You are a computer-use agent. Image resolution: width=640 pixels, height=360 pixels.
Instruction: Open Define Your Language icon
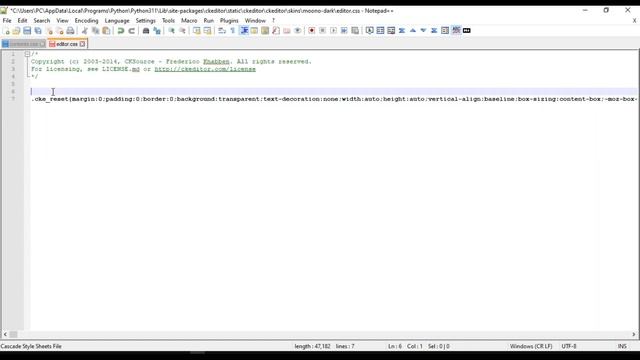pos(254,31)
